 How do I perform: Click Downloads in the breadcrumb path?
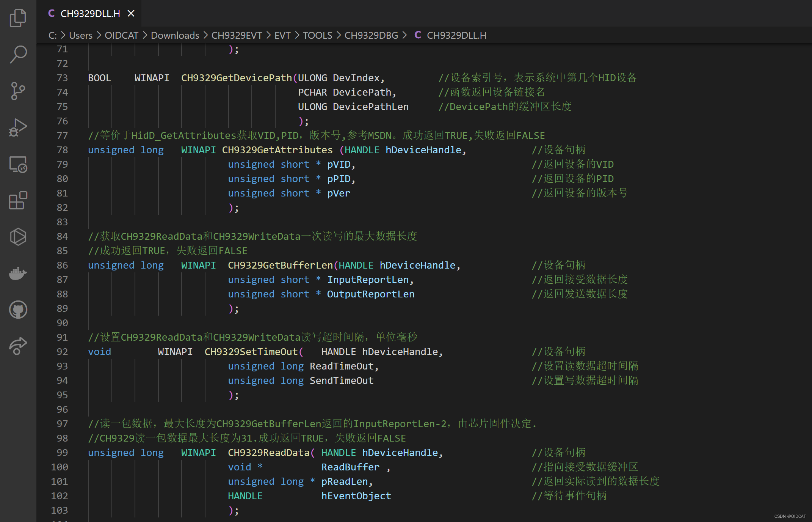tap(175, 35)
